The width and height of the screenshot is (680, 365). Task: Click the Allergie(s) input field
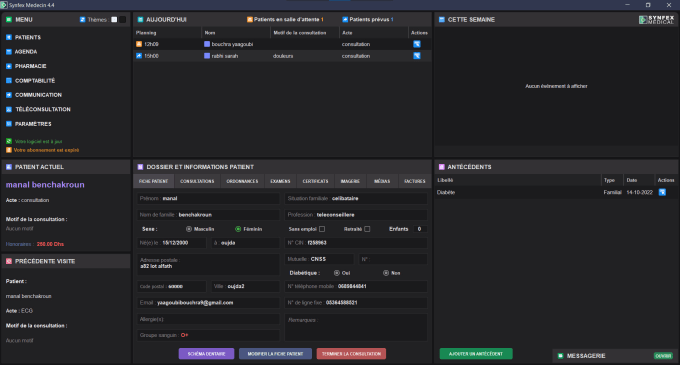(208, 319)
